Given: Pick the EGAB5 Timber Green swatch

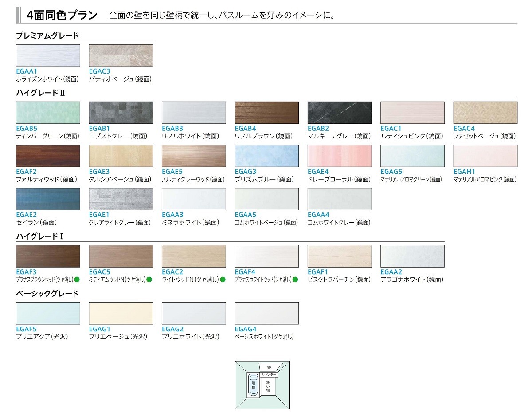Looking at the screenshot, I should [x=48, y=113].
